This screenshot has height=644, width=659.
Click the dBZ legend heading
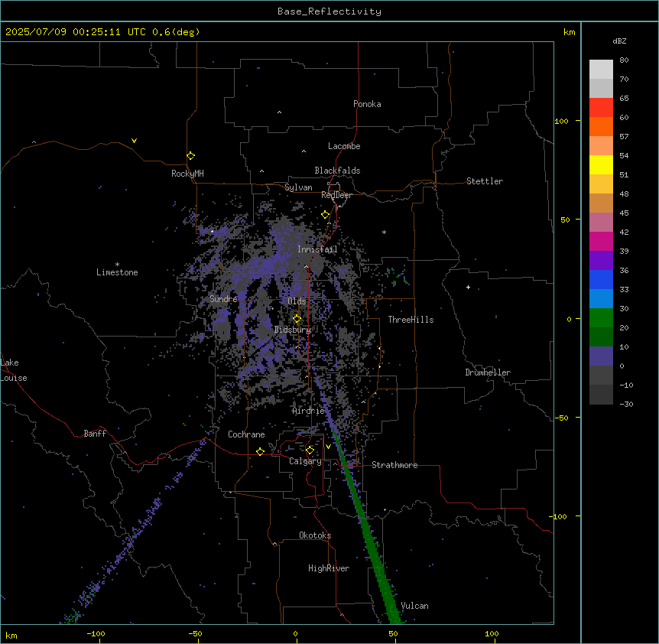(619, 41)
